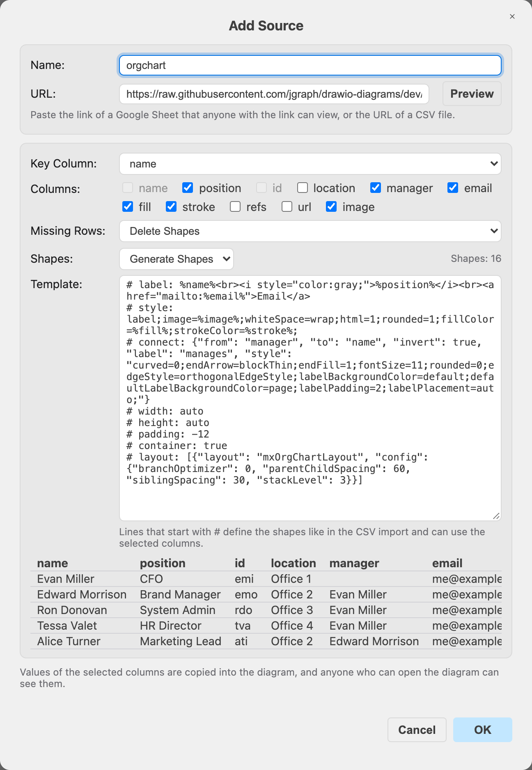
Task: Close the Add Source dialog
Action: point(512,16)
